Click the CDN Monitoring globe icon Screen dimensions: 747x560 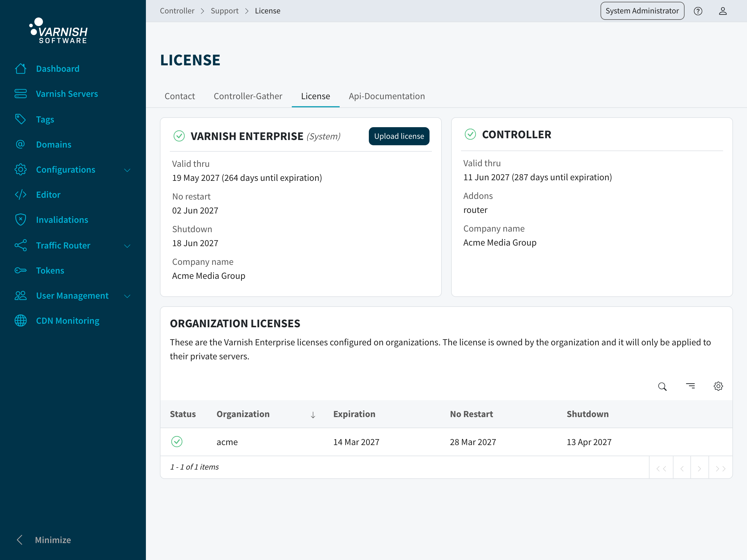[x=21, y=321]
